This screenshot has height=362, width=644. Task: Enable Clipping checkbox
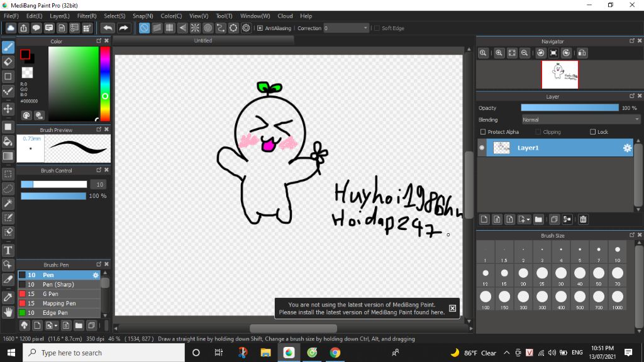click(538, 132)
